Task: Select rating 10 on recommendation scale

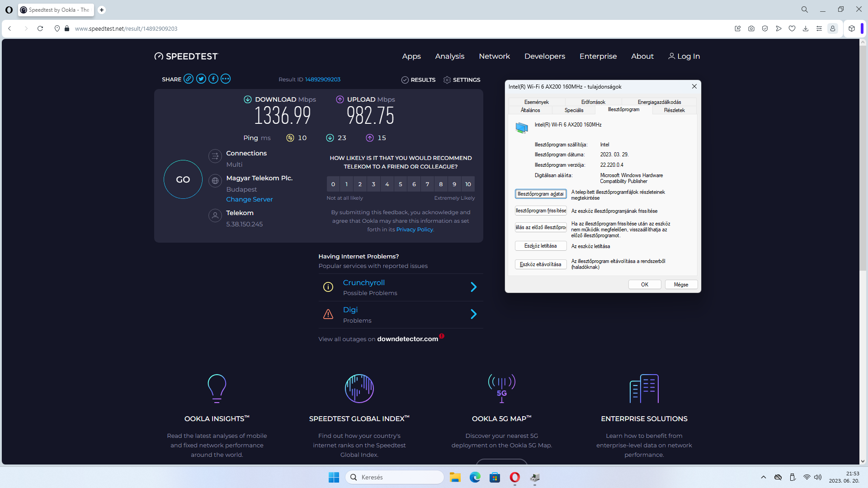Action: [x=468, y=184]
